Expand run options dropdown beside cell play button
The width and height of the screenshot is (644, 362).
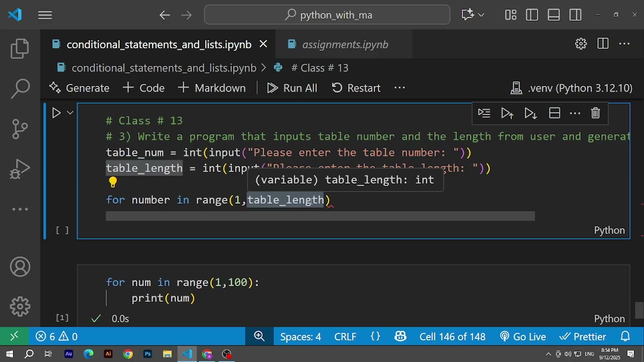70,113
